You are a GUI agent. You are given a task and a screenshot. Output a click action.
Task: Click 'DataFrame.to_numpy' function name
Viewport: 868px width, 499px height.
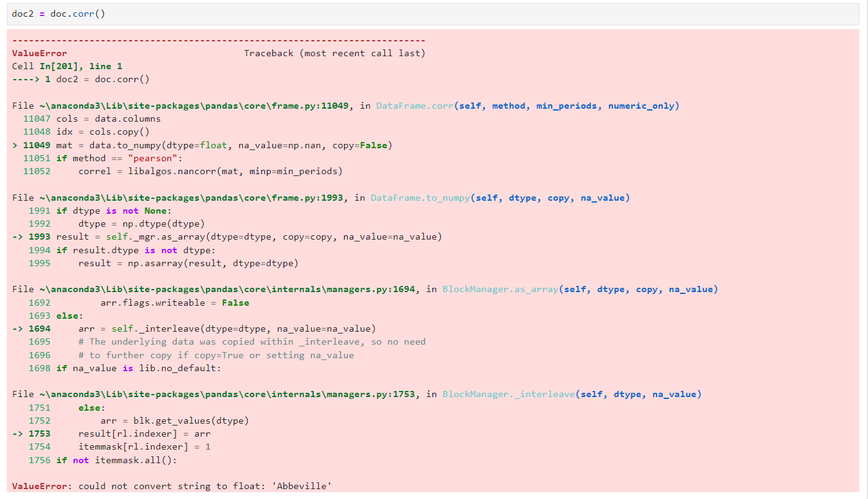click(421, 198)
